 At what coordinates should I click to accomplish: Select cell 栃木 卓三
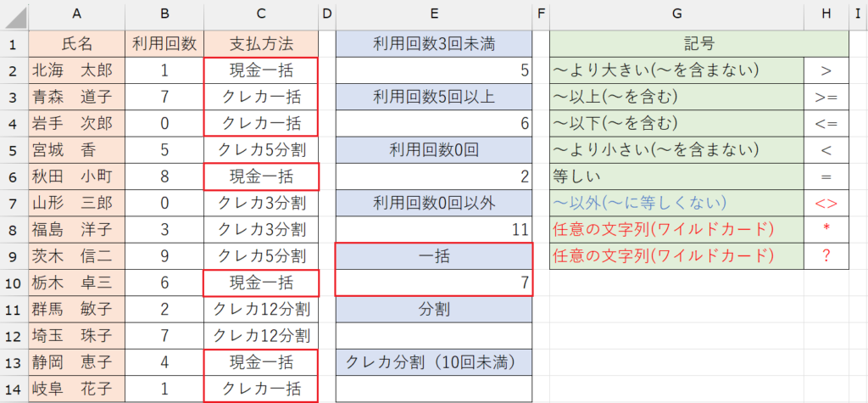77,283
